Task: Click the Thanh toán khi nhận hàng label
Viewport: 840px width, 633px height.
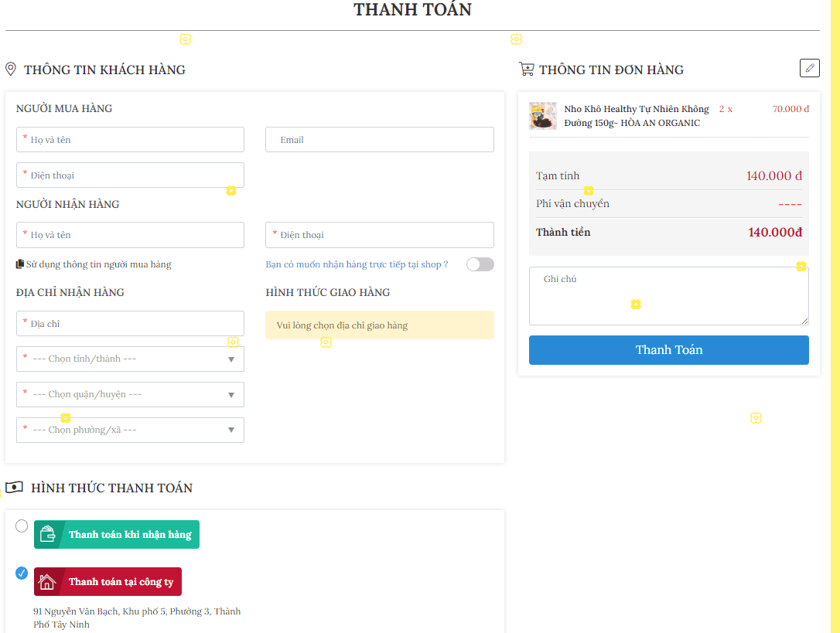Action: pos(130,535)
